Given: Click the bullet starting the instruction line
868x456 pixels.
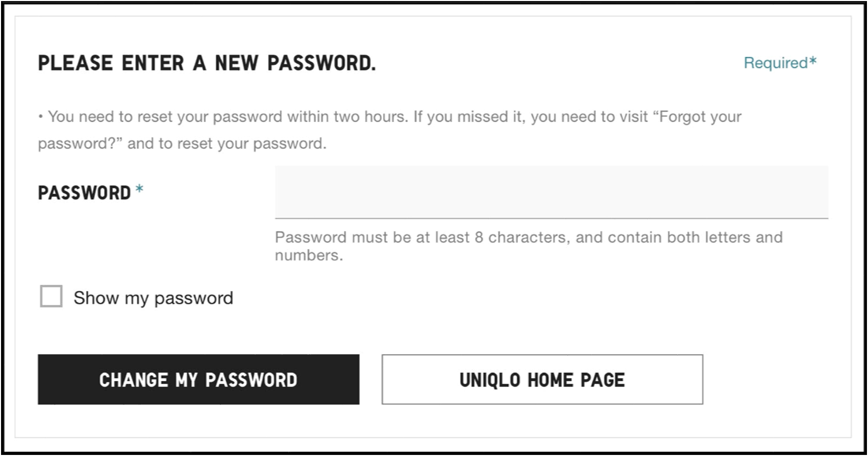Looking at the screenshot, I should click(41, 116).
